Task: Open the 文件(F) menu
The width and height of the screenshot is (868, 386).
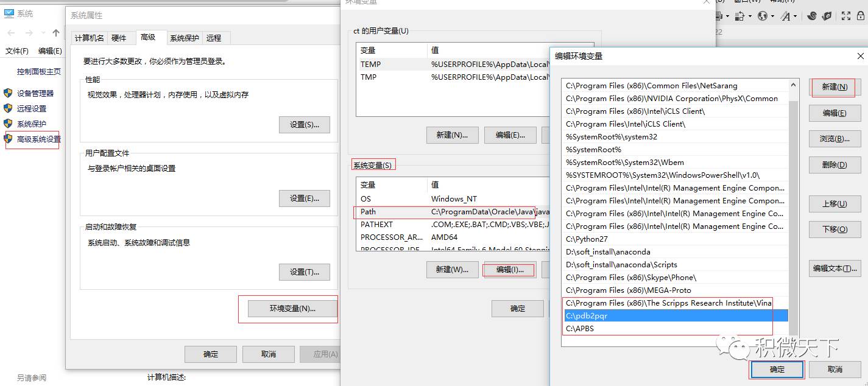Action: pyautogui.click(x=17, y=51)
